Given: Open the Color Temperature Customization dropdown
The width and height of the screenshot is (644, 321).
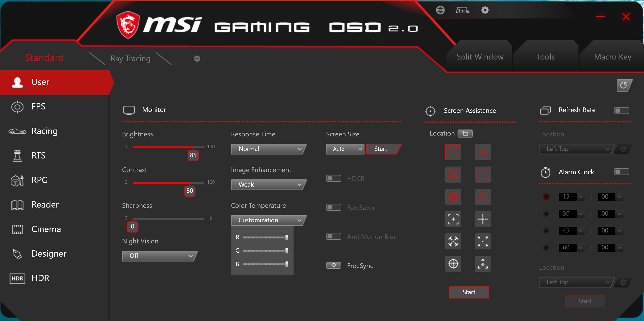Looking at the screenshot, I should [x=269, y=220].
